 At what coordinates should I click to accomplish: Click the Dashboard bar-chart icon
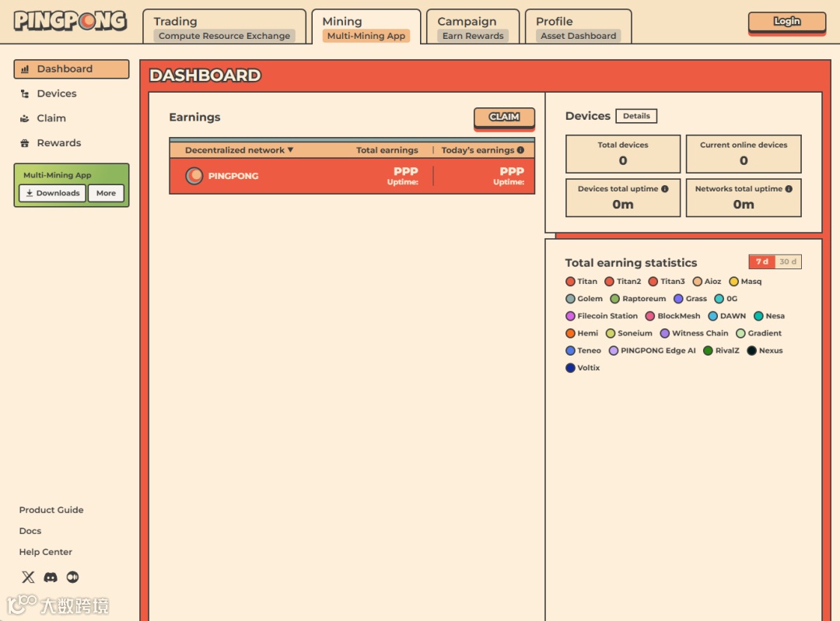[x=25, y=69]
